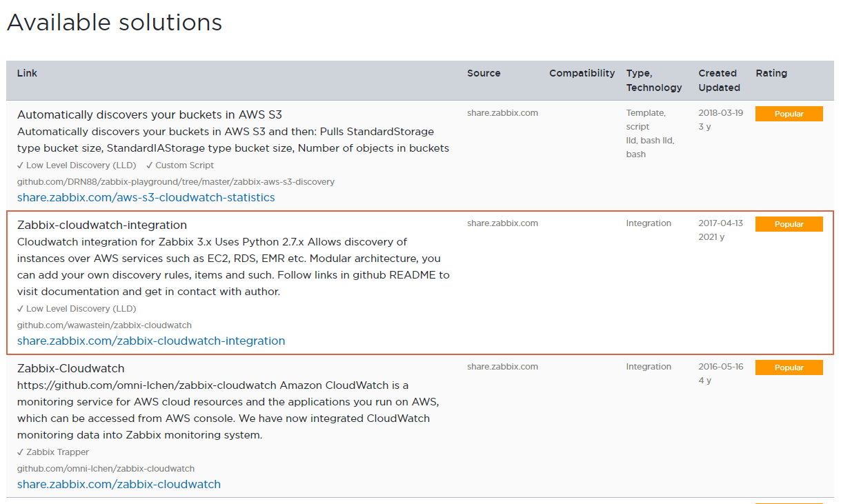Click Popular badge for Zabbix-Cloudwatch row

789,367
